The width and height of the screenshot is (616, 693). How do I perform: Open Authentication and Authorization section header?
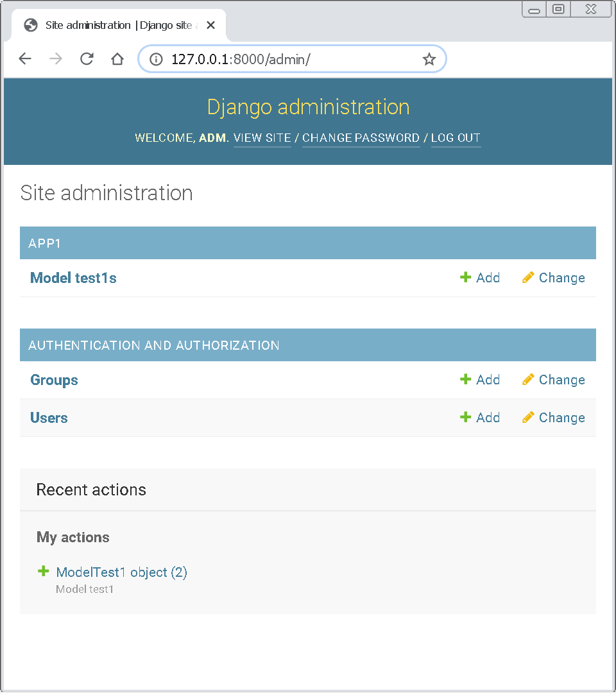coord(154,345)
